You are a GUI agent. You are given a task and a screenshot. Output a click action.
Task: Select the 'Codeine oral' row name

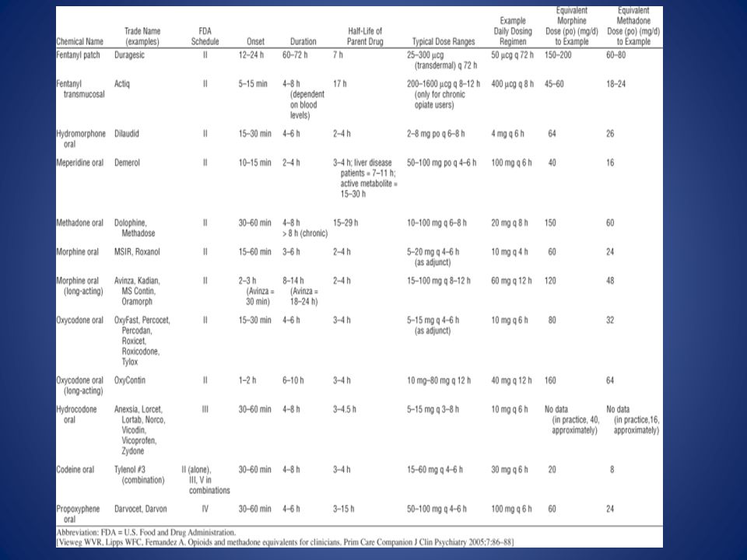pos(75,469)
